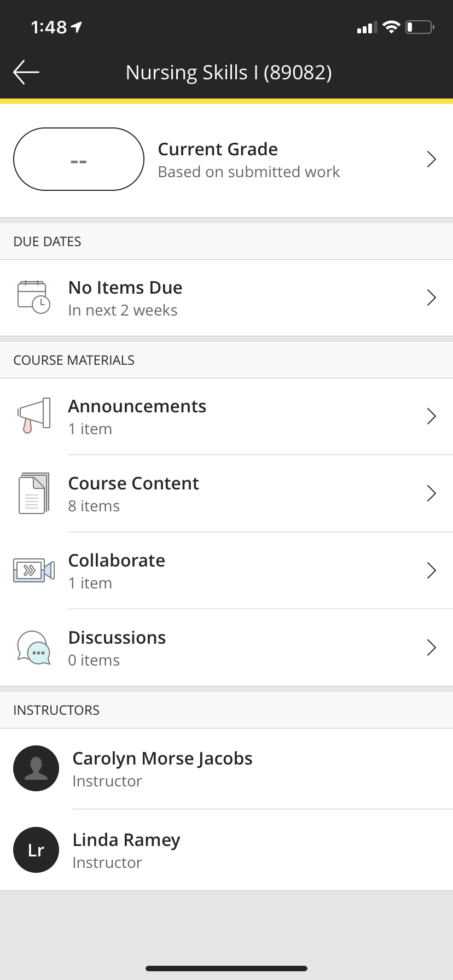
Task: Open Discussions row chevron
Action: tap(432, 647)
